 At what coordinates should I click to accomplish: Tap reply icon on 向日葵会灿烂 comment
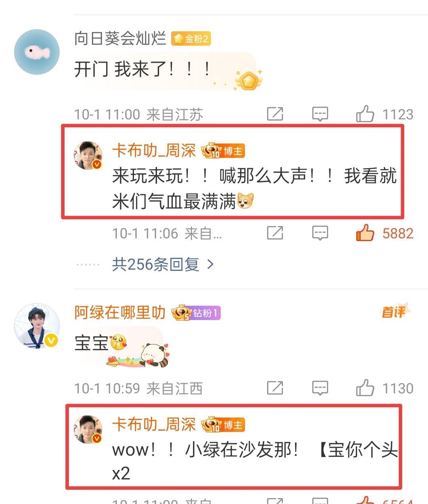pyautogui.click(x=320, y=114)
